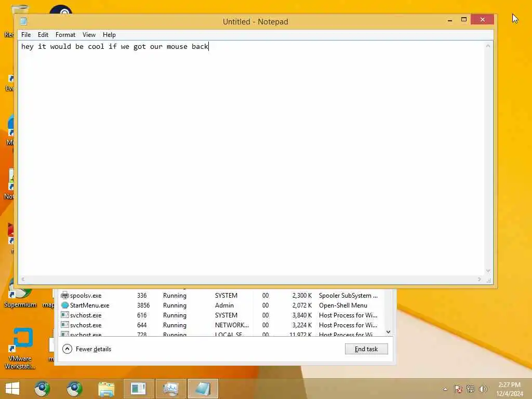
Task: Click 'Spooler SubSystem ...' description cell
Action: [348, 296]
